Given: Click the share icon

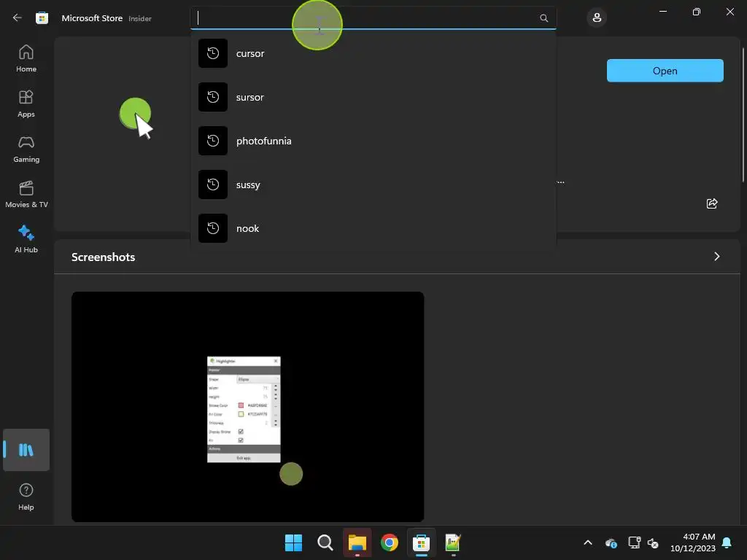Looking at the screenshot, I should pyautogui.click(x=712, y=204).
